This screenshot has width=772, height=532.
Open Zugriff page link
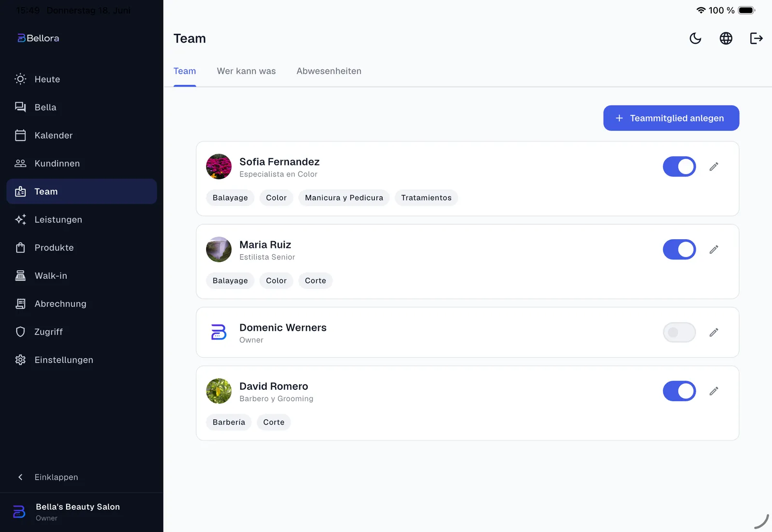82,332
